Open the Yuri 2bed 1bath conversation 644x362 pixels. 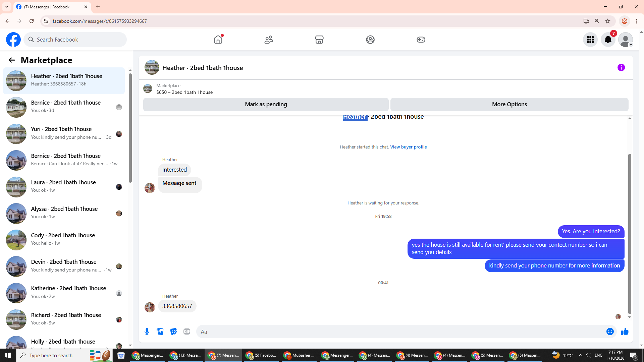click(64, 133)
